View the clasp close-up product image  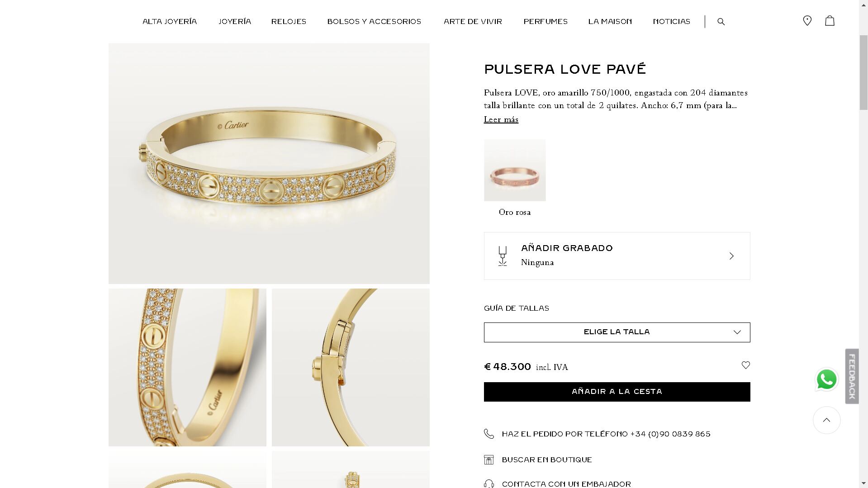click(351, 367)
